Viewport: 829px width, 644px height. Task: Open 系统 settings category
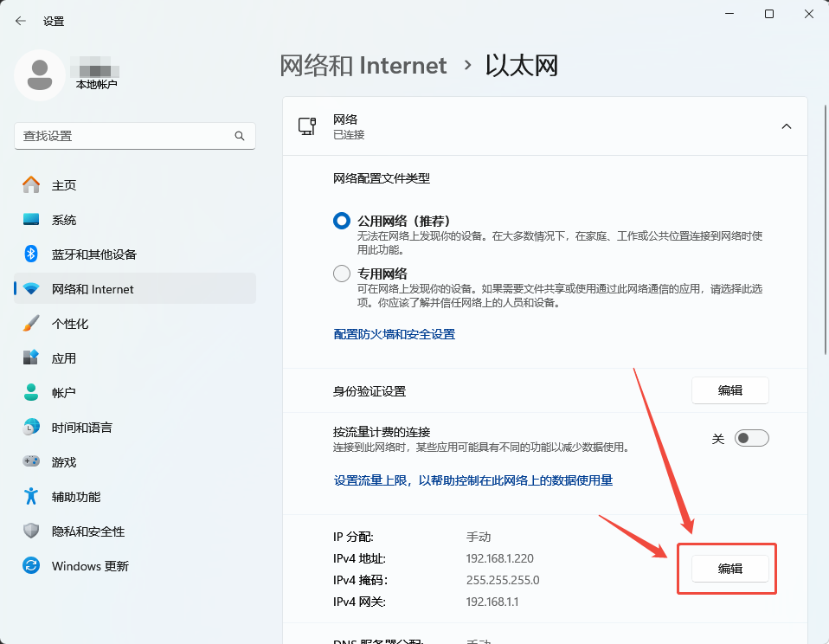click(x=135, y=219)
